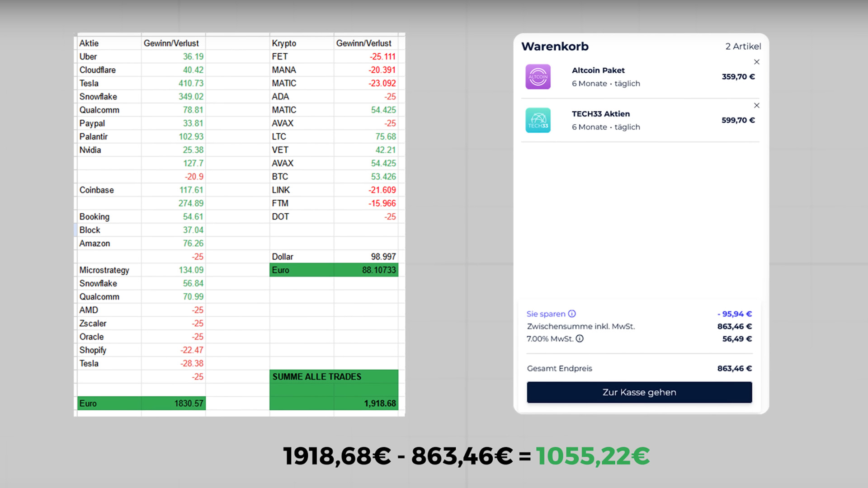Viewport: 868px width, 488px height.
Task: Select the green Euro total cell showing 1830.57
Action: (x=187, y=403)
